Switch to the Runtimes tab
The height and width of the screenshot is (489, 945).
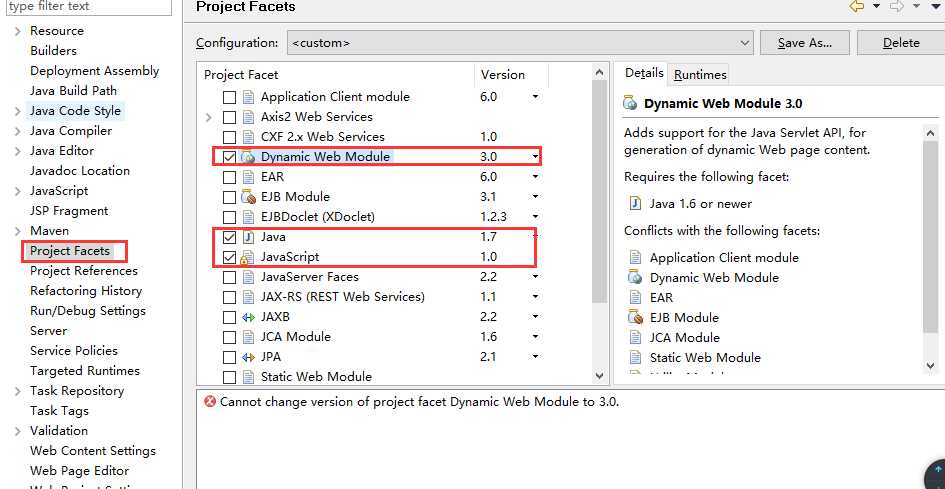[x=700, y=75]
